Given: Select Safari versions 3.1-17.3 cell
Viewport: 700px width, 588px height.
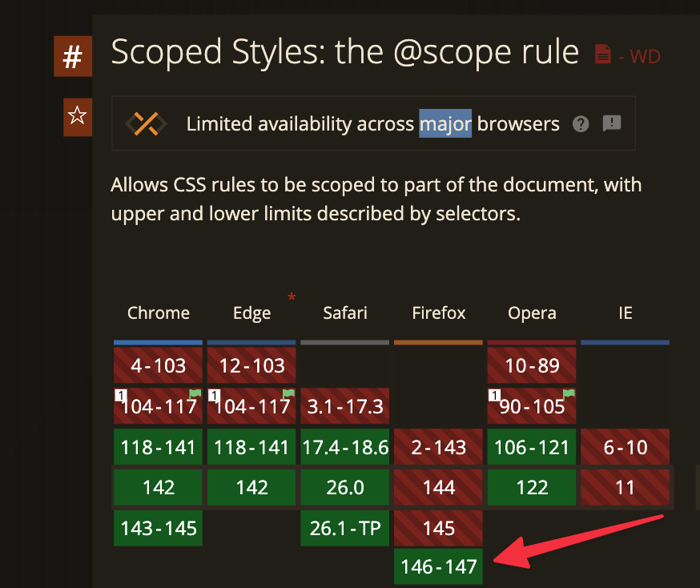Looking at the screenshot, I should [344, 406].
